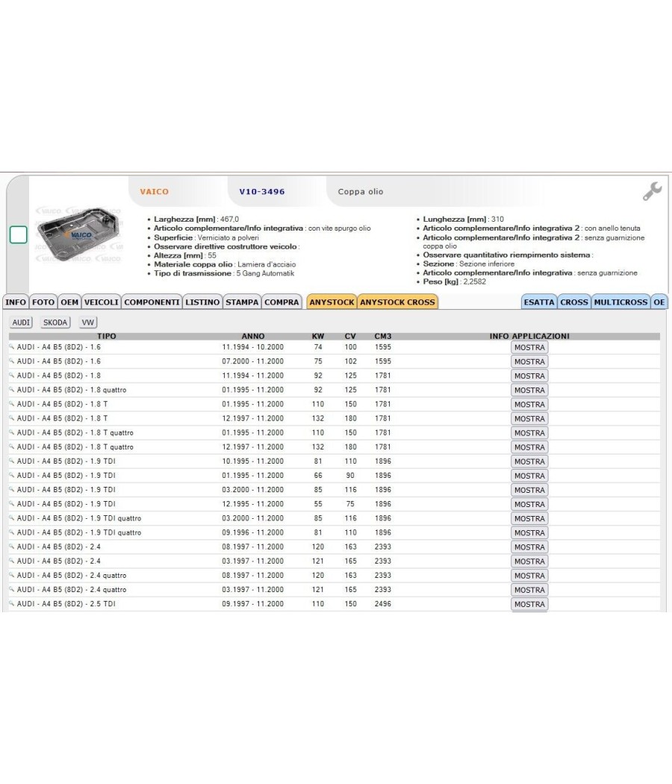Select the 'AUDI - A4 B5 (8D2) - 2.5 TDI' entry
The height and width of the screenshot is (784, 672).
(66, 604)
